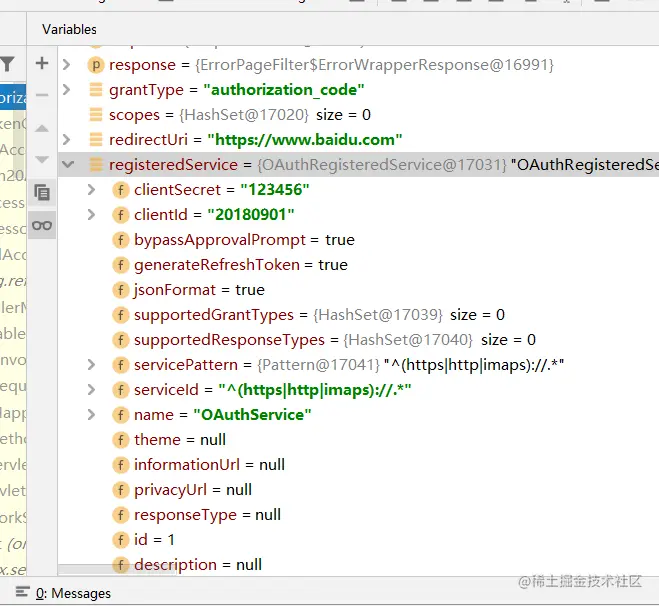Image resolution: width=659 pixels, height=606 pixels.
Task: Click the New Watch plus icon
Action: pos(42,63)
